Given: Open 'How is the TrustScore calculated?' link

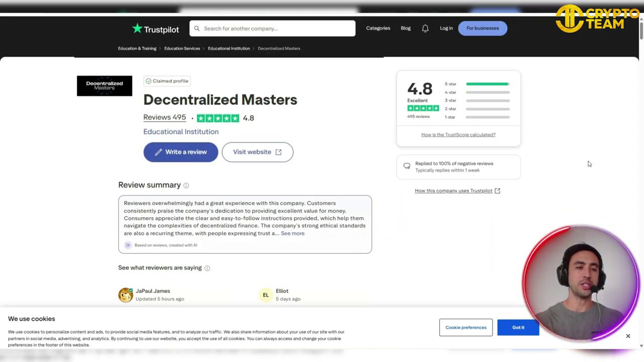Looking at the screenshot, I should click(x=458, y=134).
